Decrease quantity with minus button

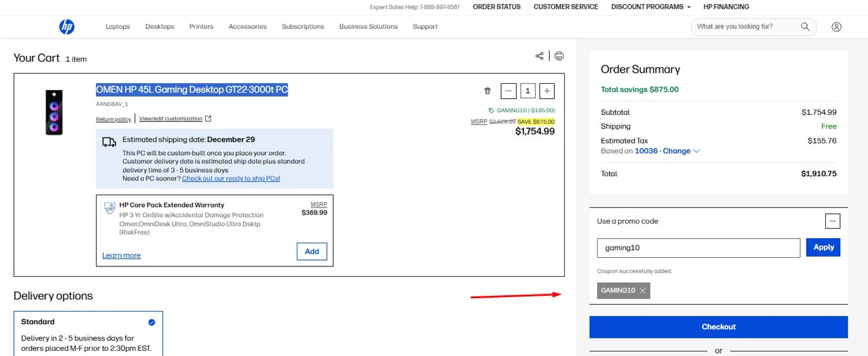click(x=508, y=91)
